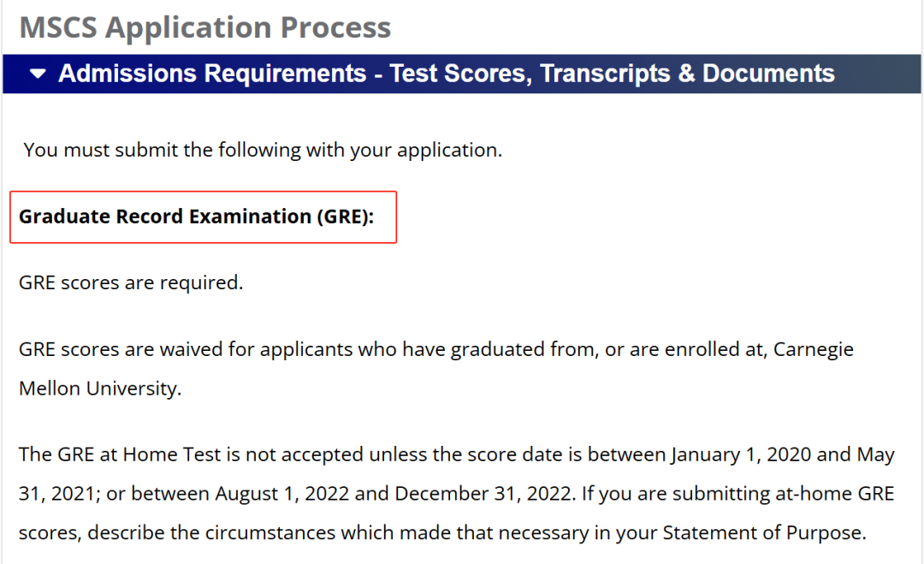Click the 'GRE scores are required.' sentence
Viewport: 924px width, 564px height.
point(131,283)
